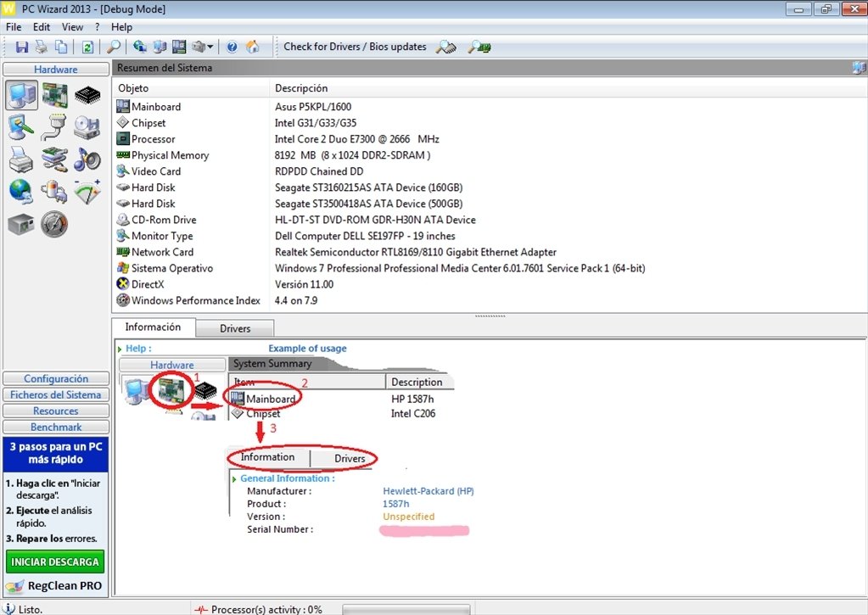Image resolution: width=868 pixels, height=615 pixels.
Task: Click the RegClean PRO ad logo
Action: [55, 585]
